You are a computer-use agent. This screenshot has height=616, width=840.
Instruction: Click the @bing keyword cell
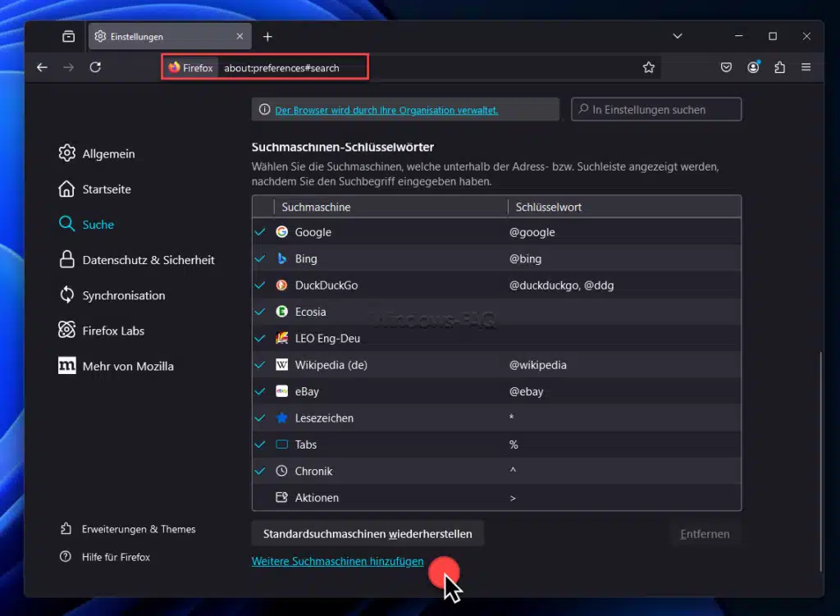tap(526, 258)
